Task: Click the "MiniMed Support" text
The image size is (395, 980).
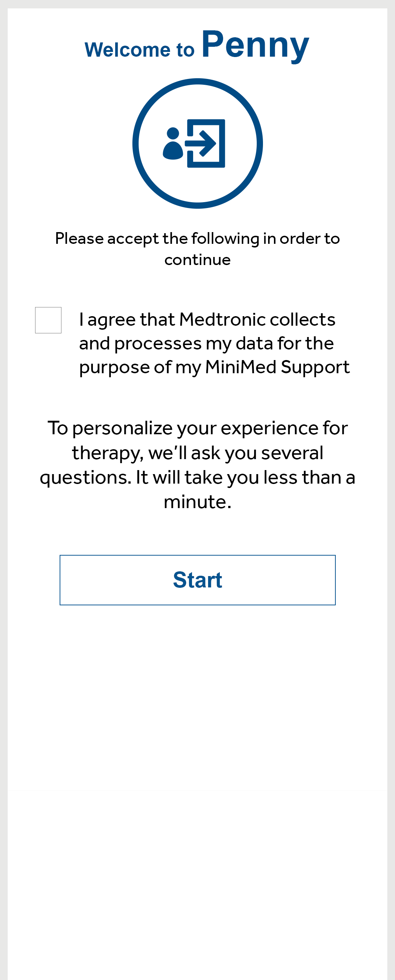Action: (277, 367)
